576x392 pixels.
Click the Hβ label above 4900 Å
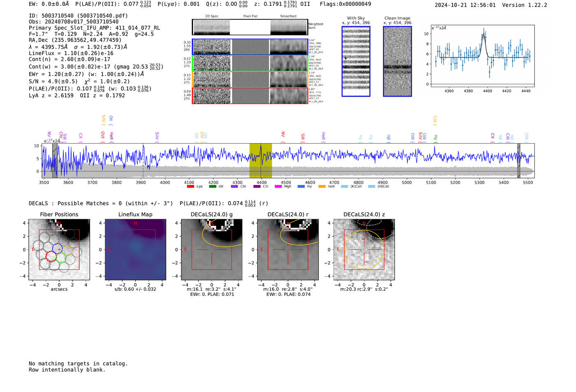(x=388, y=138)
